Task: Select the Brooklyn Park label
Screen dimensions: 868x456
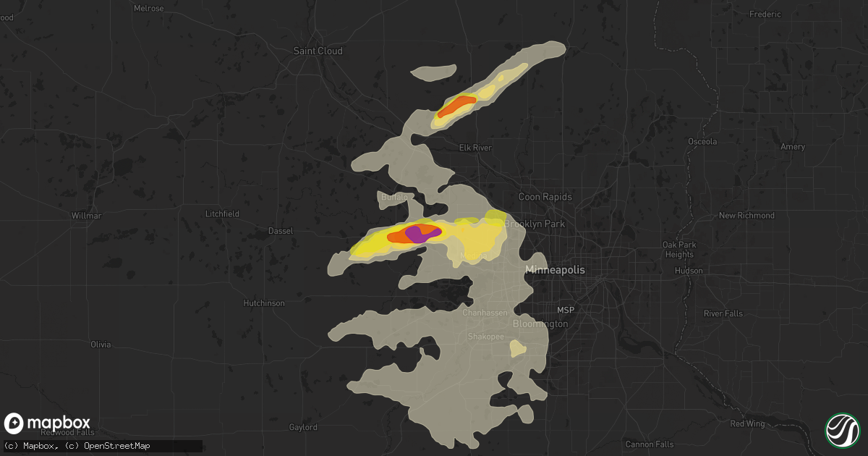Action: (535, 224)
